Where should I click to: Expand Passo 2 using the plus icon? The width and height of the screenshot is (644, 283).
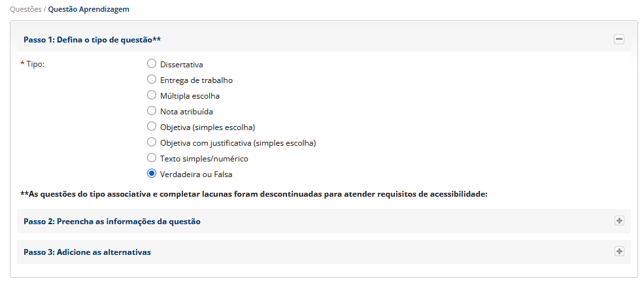click(619, 221)
